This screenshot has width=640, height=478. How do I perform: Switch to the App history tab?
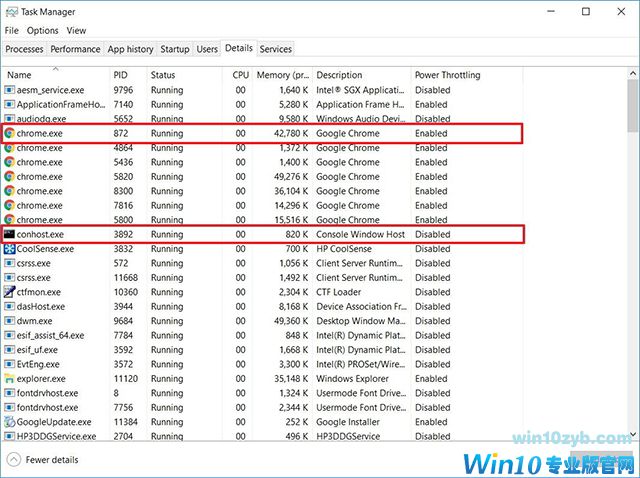130,49
